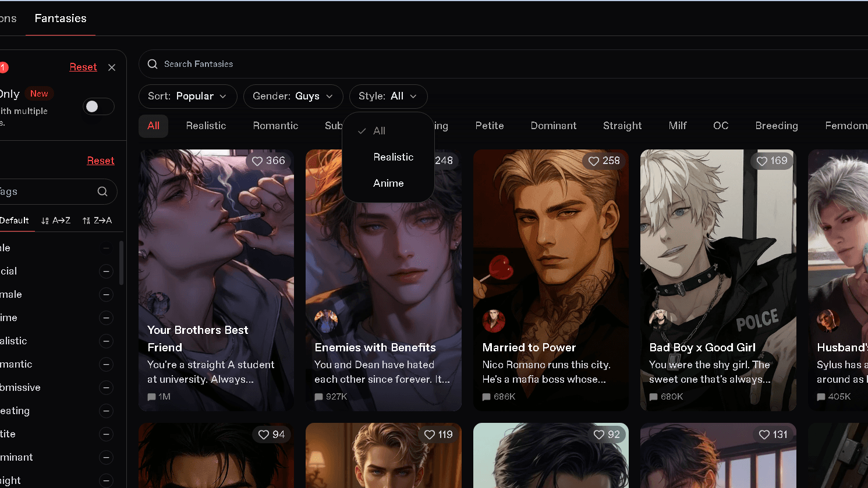This screenshot has height=488, width=868.
Task: Toggle the minus button for 'bmissive' tag
Action: point(106,387)
